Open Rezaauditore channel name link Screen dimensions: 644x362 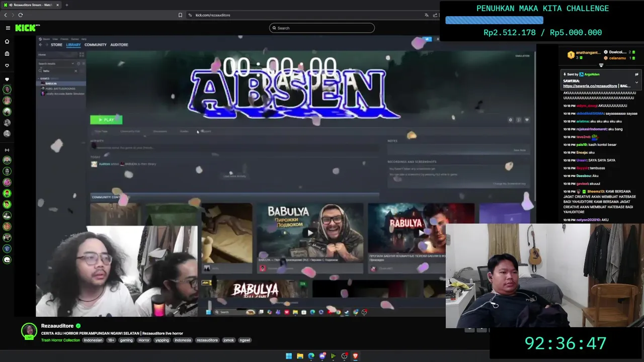(57, 326)
